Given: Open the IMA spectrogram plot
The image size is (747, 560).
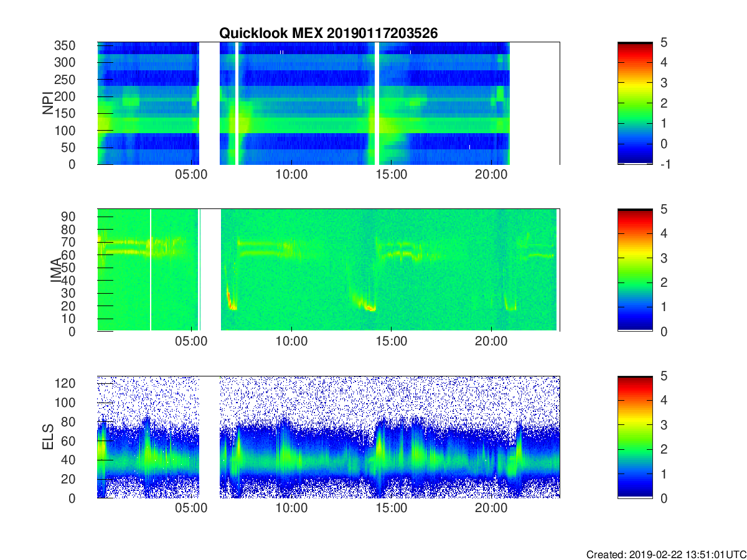Looking at the screenshot, I should (x=328, y=270).
